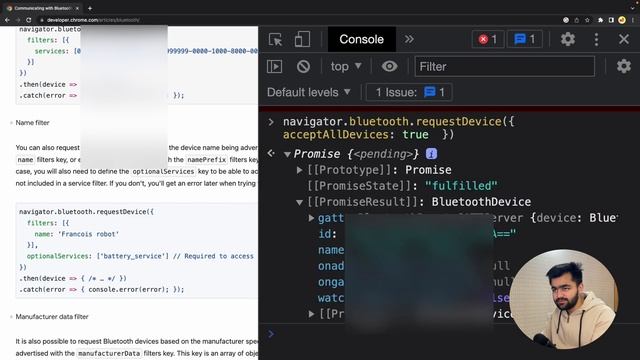Toggle the device toolbar icon
This screenshot has width=640, height=360.
302,39
